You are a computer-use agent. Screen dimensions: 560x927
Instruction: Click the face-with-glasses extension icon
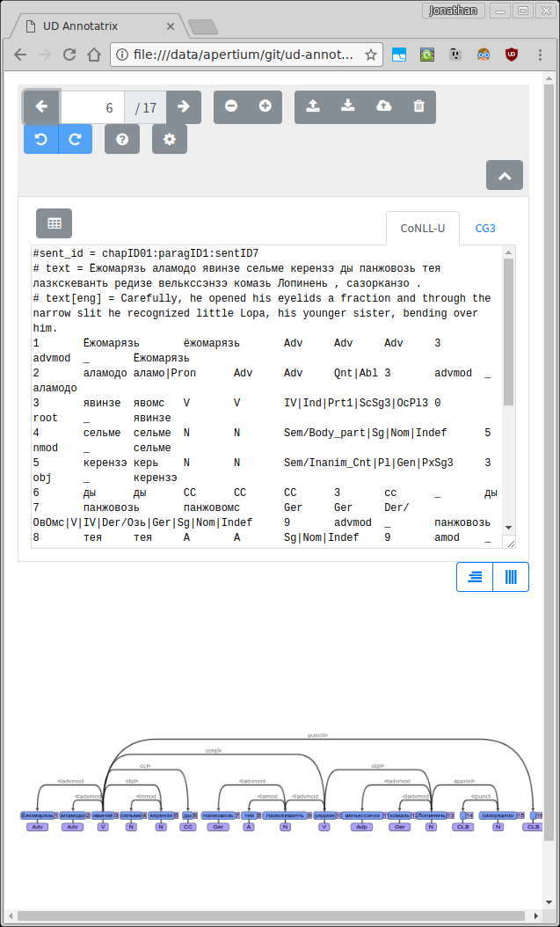[x=484, y=55]
